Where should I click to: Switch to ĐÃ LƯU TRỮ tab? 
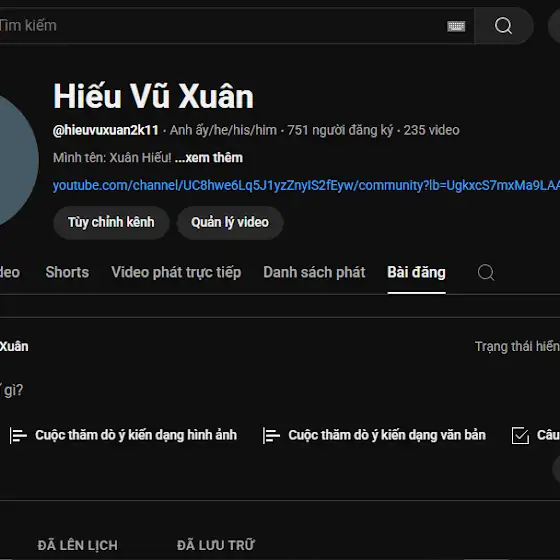pos(216,545)
